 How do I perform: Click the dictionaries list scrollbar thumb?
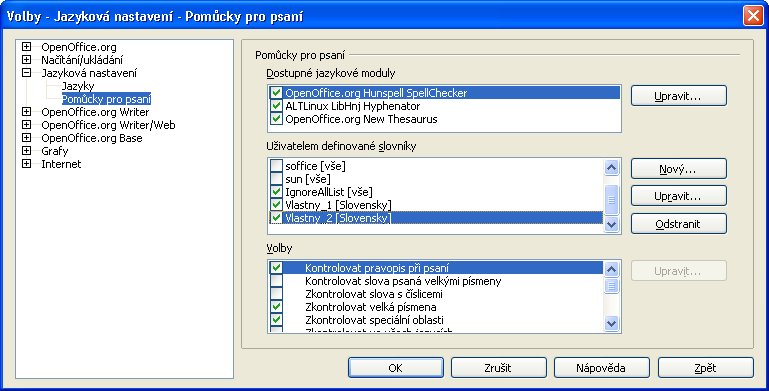pos(611,200)
